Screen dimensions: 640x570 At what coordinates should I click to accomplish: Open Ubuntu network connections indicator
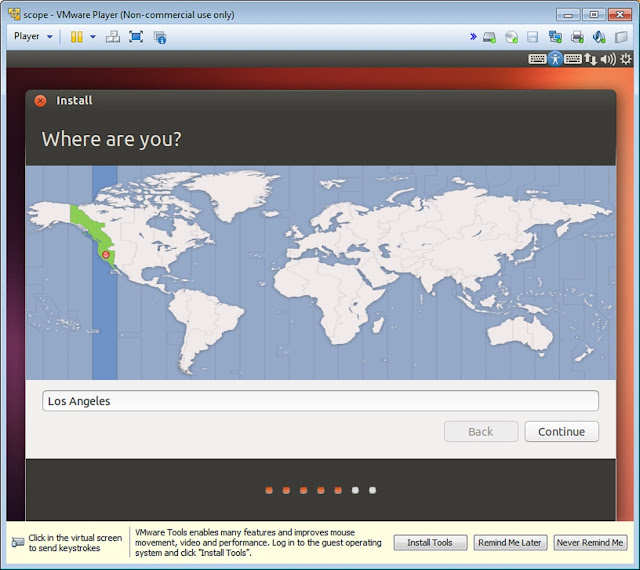coord(590,59)
